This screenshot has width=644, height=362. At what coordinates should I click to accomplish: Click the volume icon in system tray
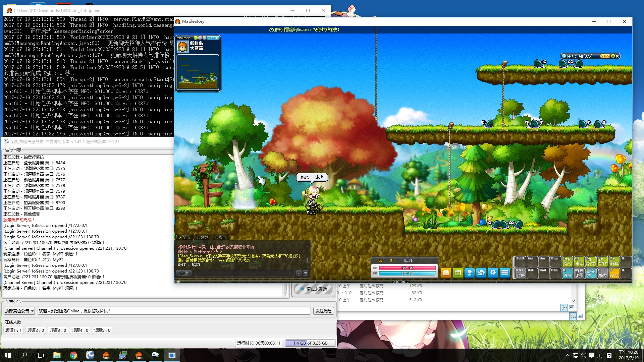[x=584, y=355]
